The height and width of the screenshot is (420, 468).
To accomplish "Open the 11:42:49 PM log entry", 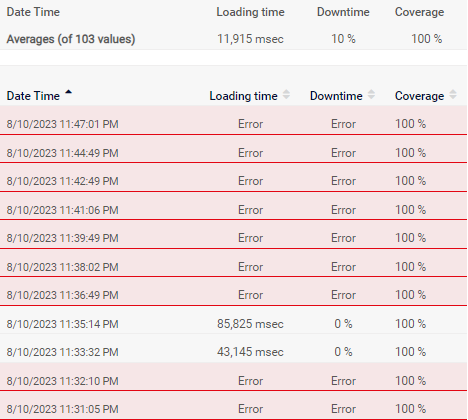I will (233, 177).
